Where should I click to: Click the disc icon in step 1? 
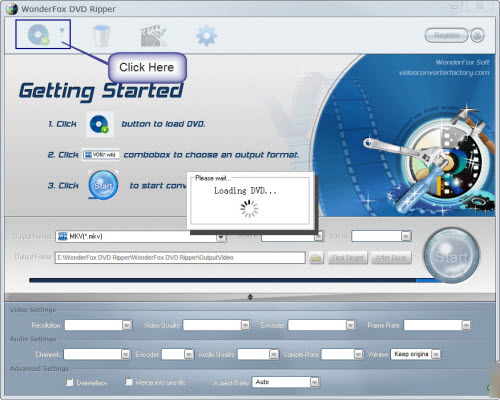tap(100, 124)
